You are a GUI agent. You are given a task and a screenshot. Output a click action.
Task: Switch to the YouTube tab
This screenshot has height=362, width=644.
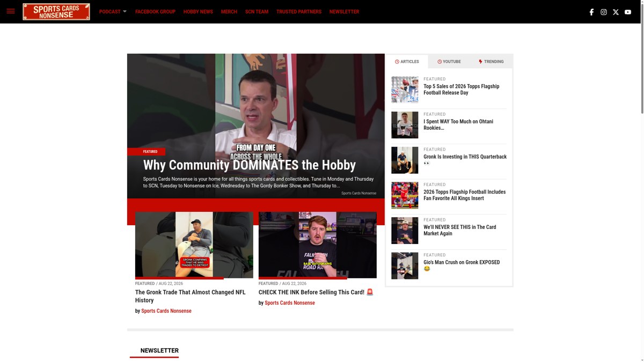449,62
